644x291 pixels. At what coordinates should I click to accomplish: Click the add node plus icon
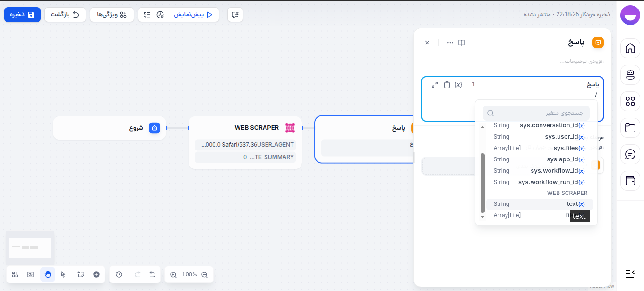pos(96,274)
